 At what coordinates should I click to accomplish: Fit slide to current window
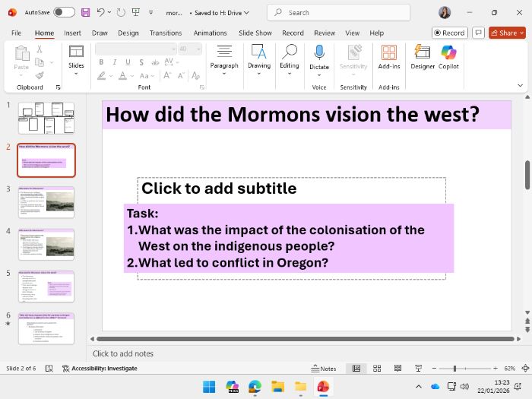pos(526,368)
